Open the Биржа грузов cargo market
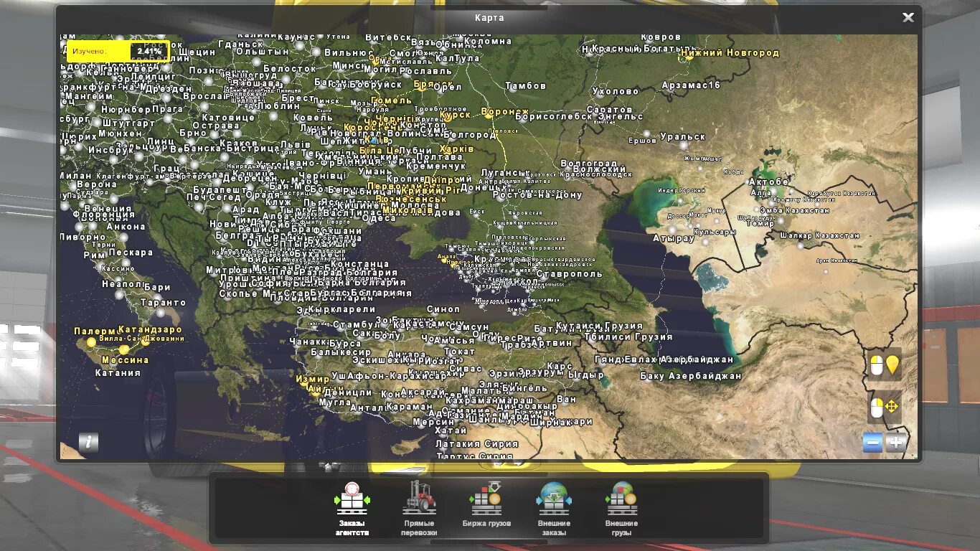Image resolution: width=980 pixels, height=551 pixels. (486, 504)
